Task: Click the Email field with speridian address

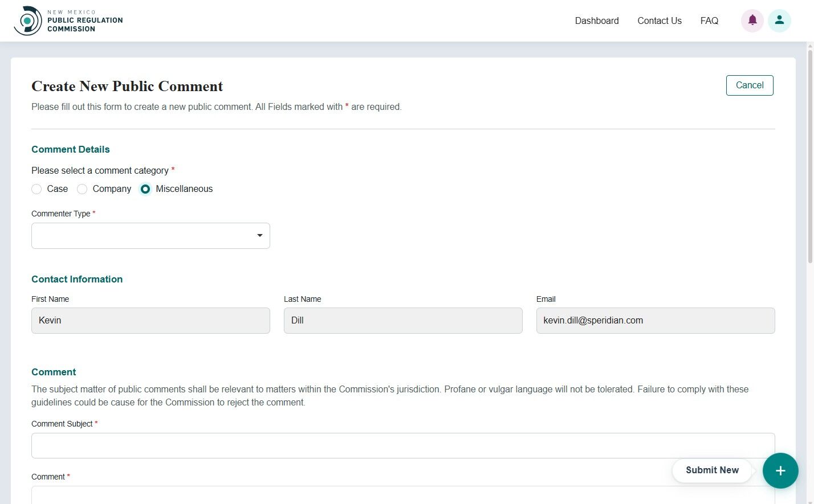Action: tap(655, 320)
